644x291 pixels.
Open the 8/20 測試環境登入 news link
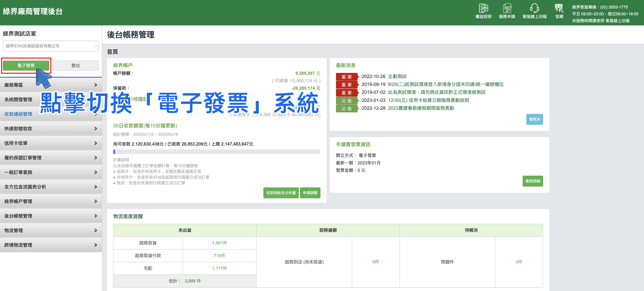(x=446, y=84)
